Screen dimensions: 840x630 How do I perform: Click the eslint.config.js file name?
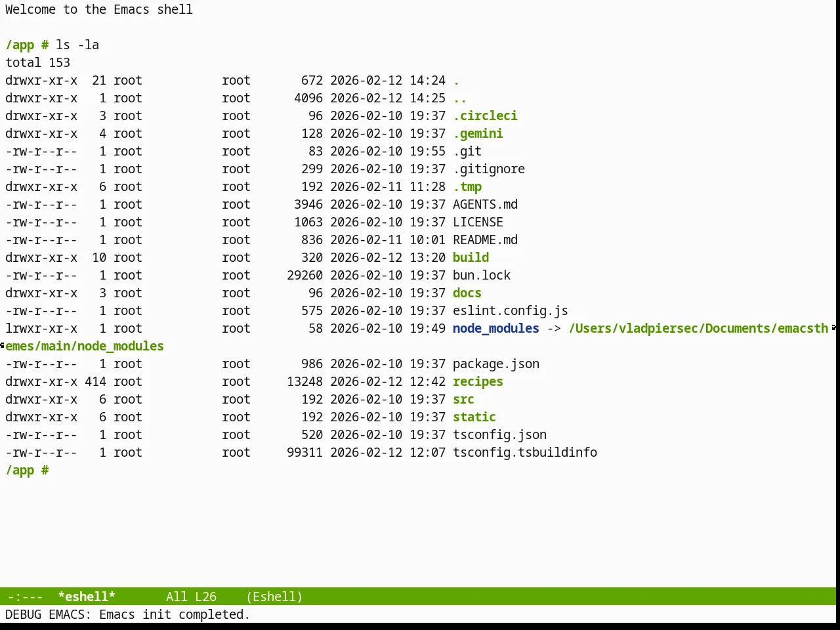pos(511,311)
